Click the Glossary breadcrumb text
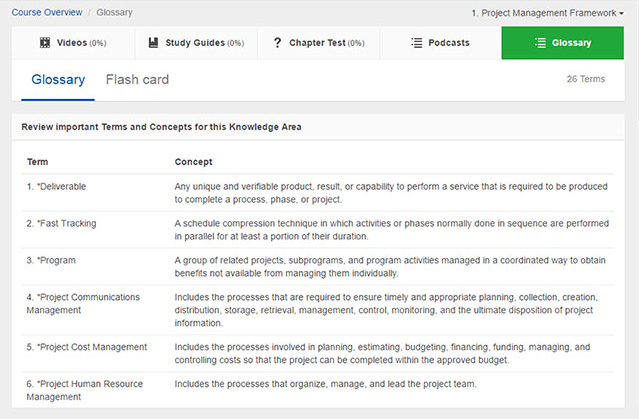This screenshot has height=419, width=639. 115,12
